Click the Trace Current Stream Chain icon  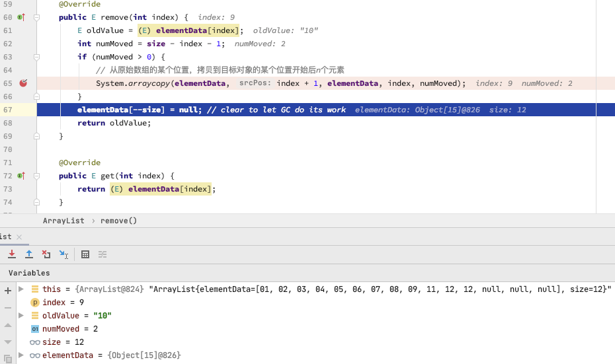point(102,254)
